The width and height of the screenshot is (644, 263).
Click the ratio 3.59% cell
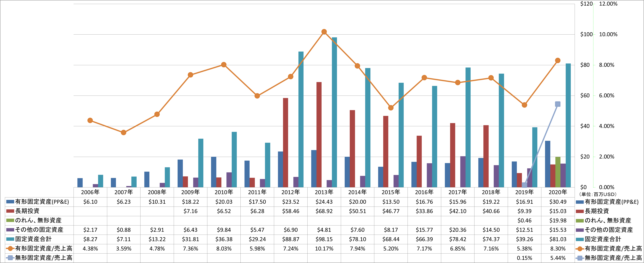pos(123,249)
